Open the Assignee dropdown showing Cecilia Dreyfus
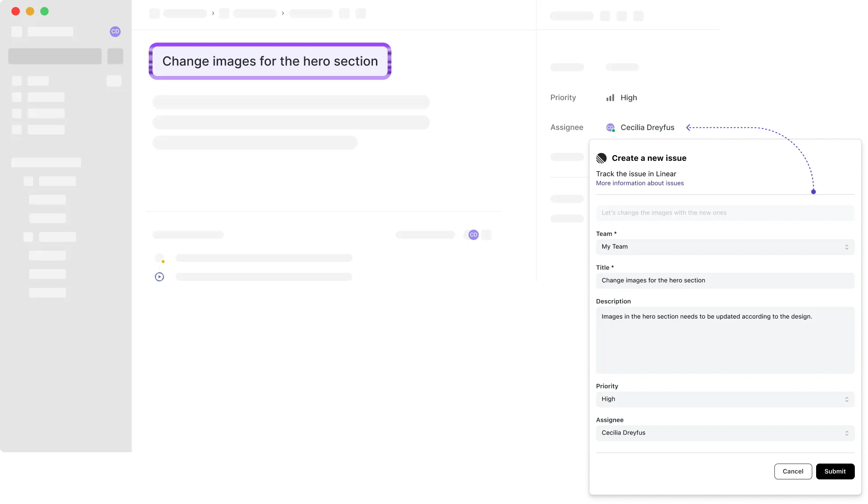 (725, 433)
